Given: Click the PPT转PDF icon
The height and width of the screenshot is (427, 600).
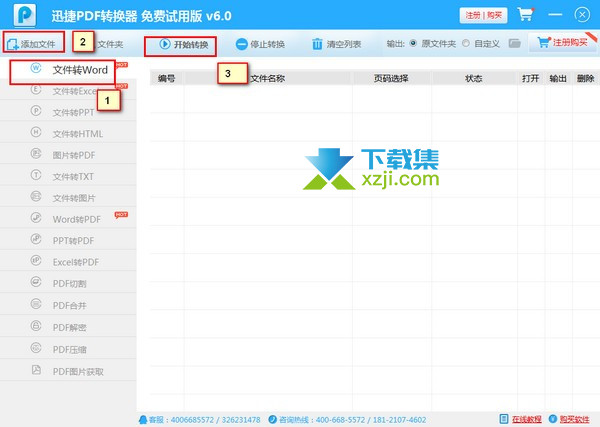Looking at the screenshot, I should click(x=36, y=239).
